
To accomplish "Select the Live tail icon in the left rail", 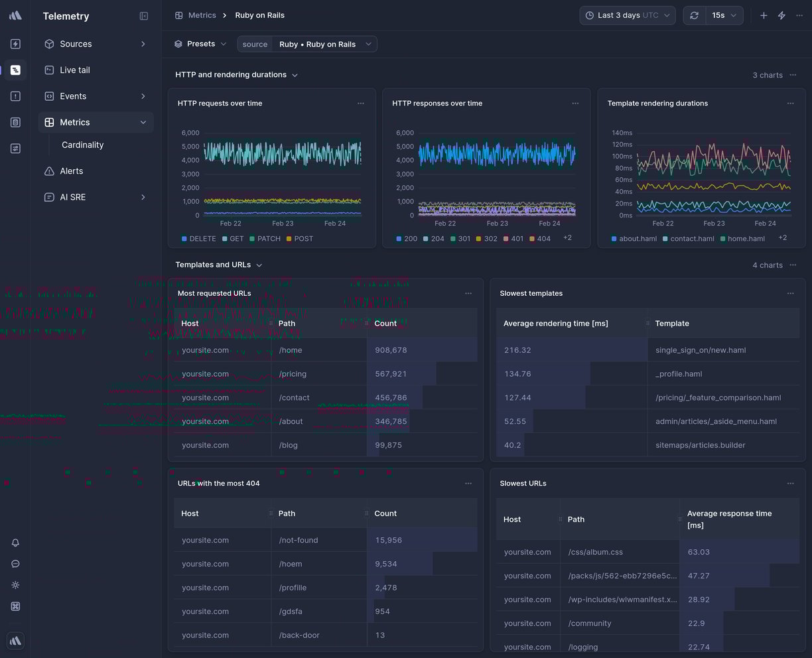I will coord(15,70).
